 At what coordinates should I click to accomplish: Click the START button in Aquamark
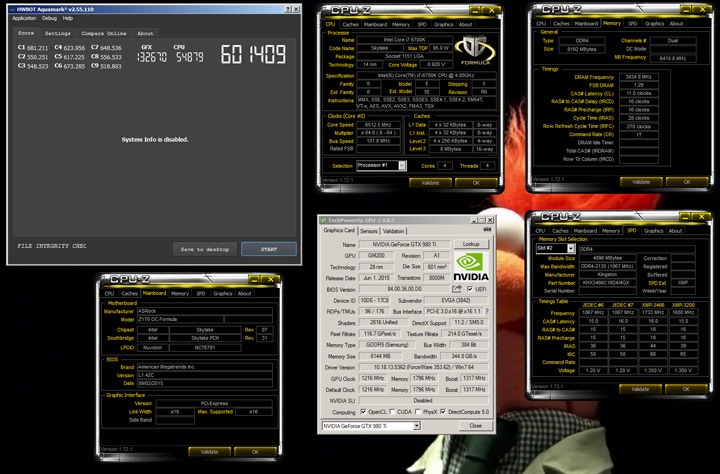[269, 249]
